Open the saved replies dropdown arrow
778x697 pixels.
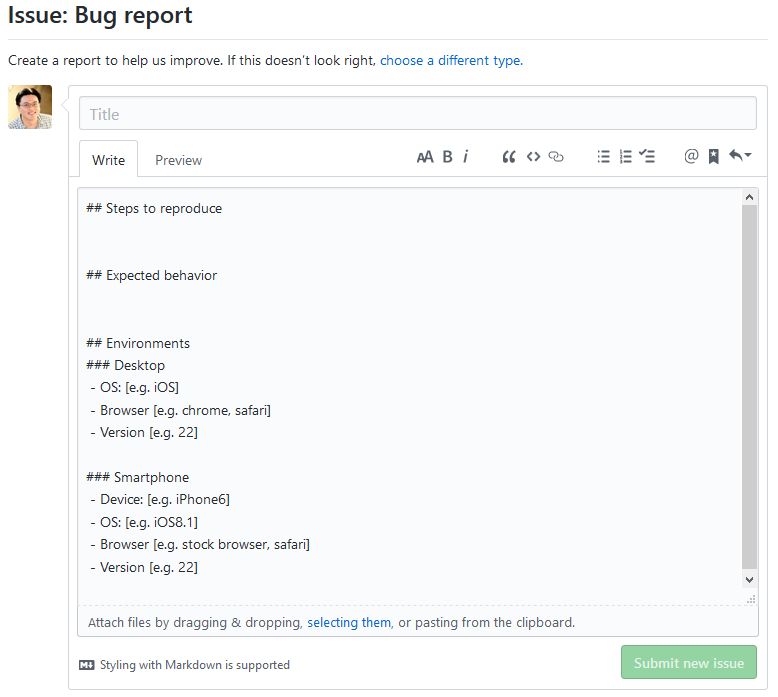click(740, 156)
